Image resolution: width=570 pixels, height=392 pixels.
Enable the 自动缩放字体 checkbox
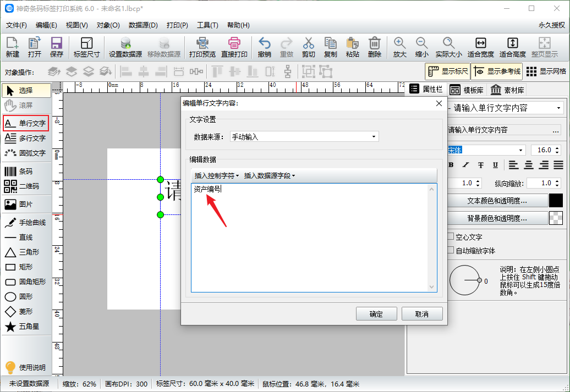[x=451, y=250]
